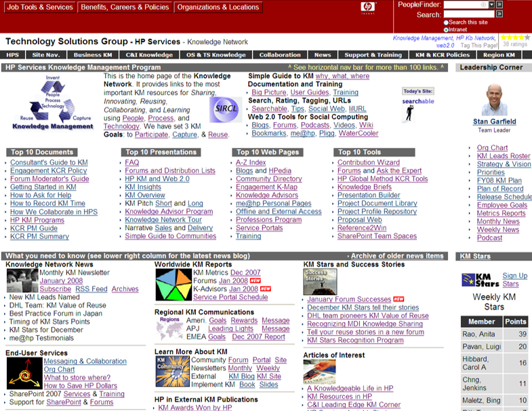This screenshot has width=532, height=411.
Task: Open the Business KM menu
Action: (93, 55)
